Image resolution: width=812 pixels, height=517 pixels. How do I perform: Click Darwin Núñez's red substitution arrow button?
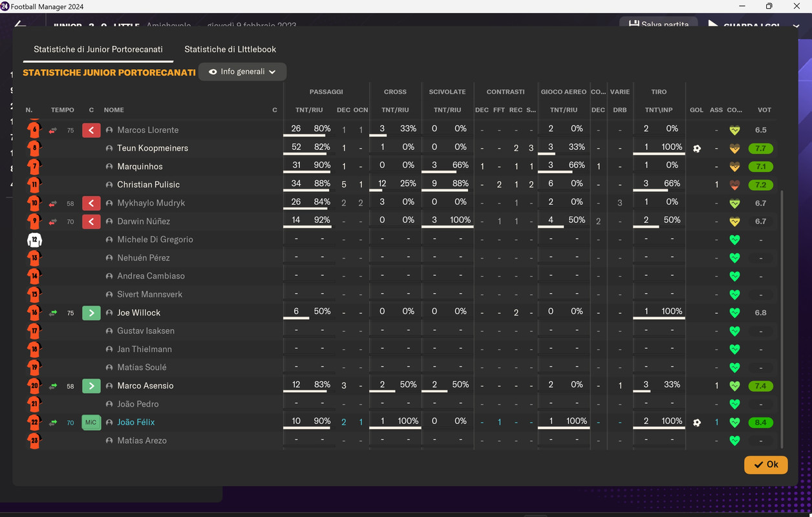pyautogui.click(x=91, y=222)
